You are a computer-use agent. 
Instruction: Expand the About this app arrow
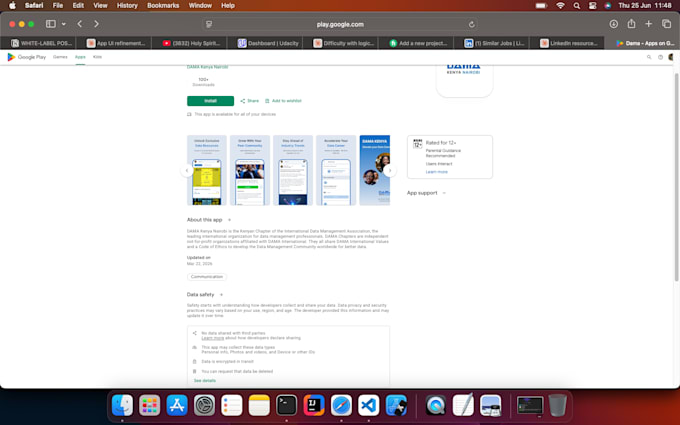229,220
